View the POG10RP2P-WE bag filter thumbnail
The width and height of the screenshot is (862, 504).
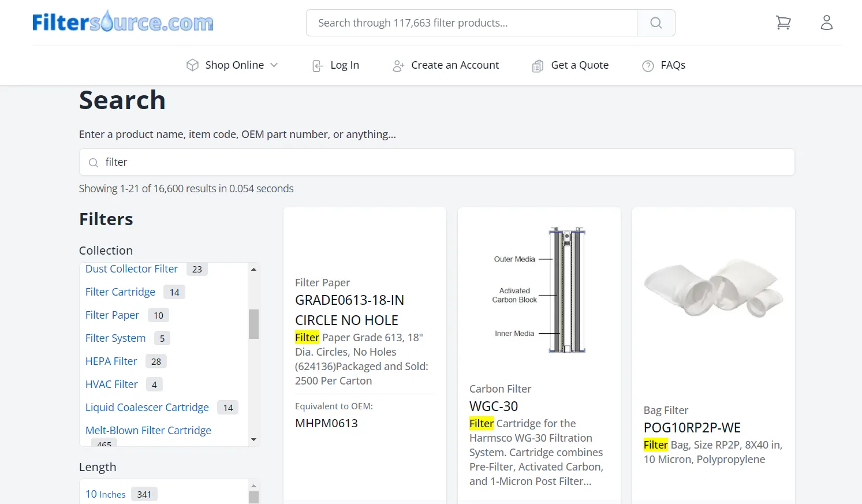click(713, 289)
